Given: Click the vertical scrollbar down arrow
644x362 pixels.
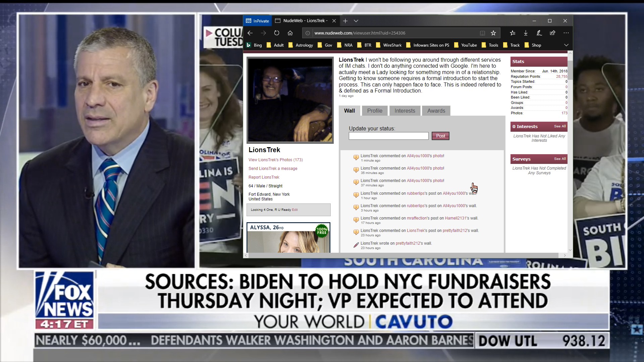Looking at the screenshot, I should (x=570, y=250).
